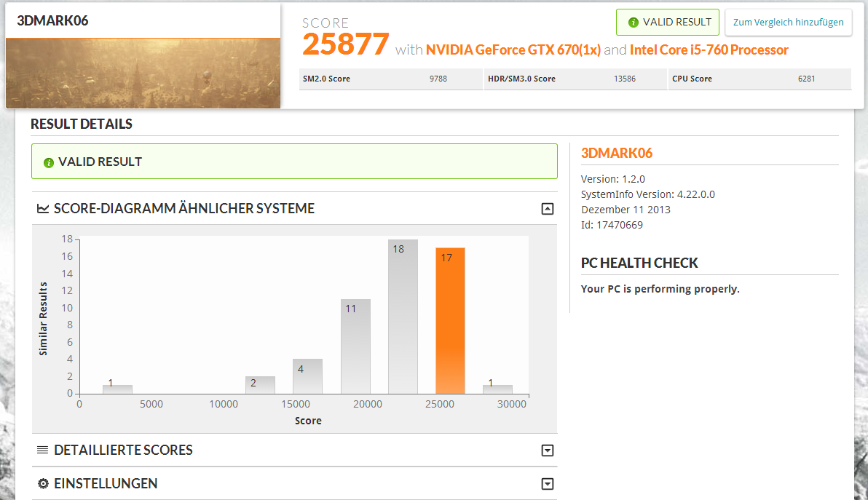Screen dimensions: 868x500
Task: Click the Einstellungen heading text
Action: (106, 483)
